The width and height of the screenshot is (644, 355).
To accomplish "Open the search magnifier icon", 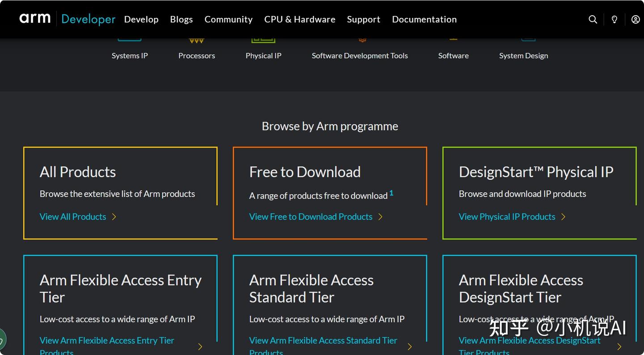I will [593, 19].
